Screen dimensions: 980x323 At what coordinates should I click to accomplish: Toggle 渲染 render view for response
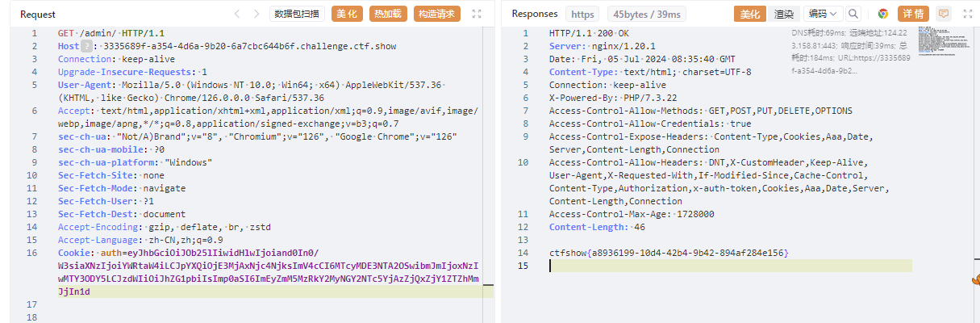click(x=783, y=14)
